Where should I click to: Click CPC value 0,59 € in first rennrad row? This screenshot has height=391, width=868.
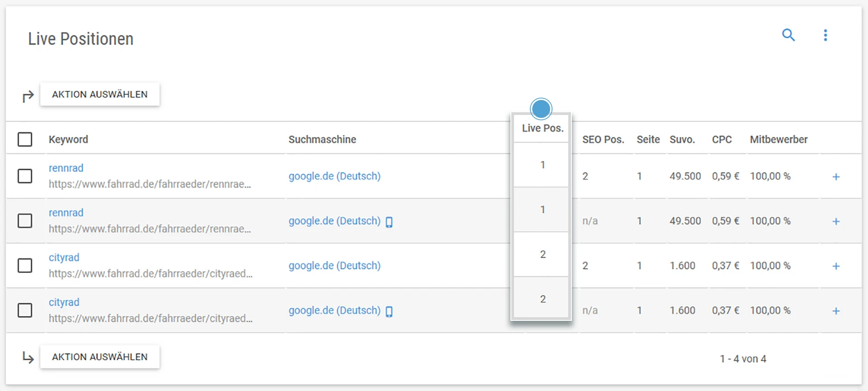(726, 176)
